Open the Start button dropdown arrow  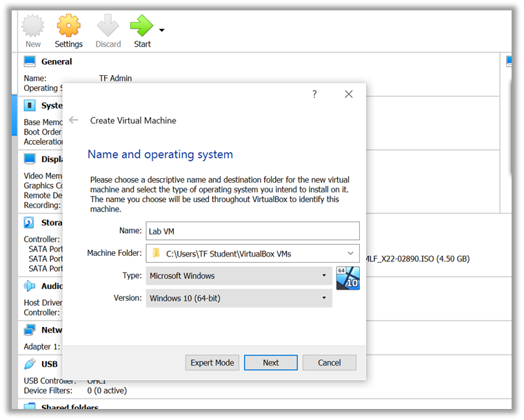pos(162,30)
